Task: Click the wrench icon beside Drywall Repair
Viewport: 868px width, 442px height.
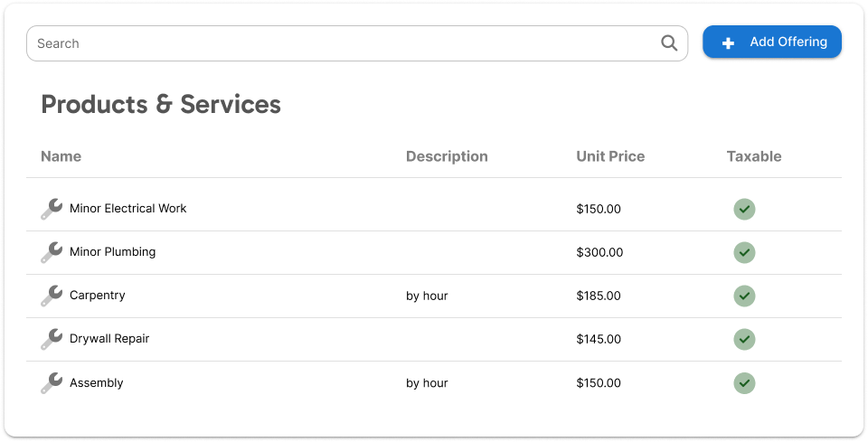Action: pyautogui.click(x=52, y=339)
